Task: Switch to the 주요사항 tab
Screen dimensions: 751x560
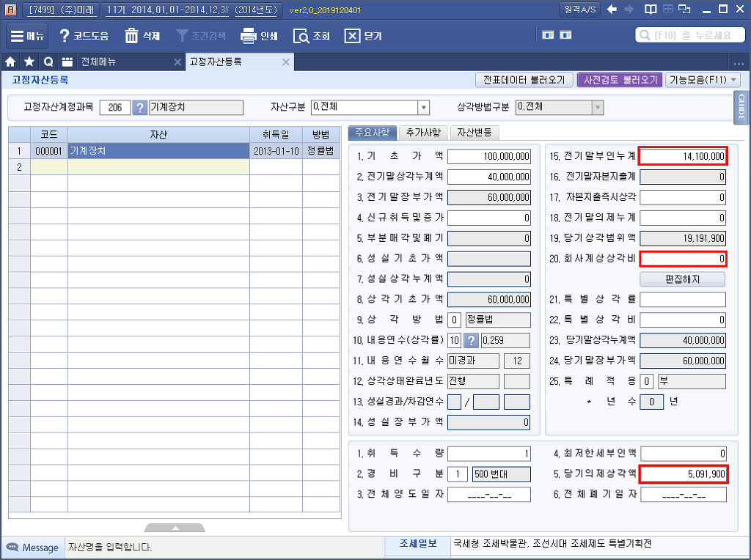Action: [x=372, y=133]
